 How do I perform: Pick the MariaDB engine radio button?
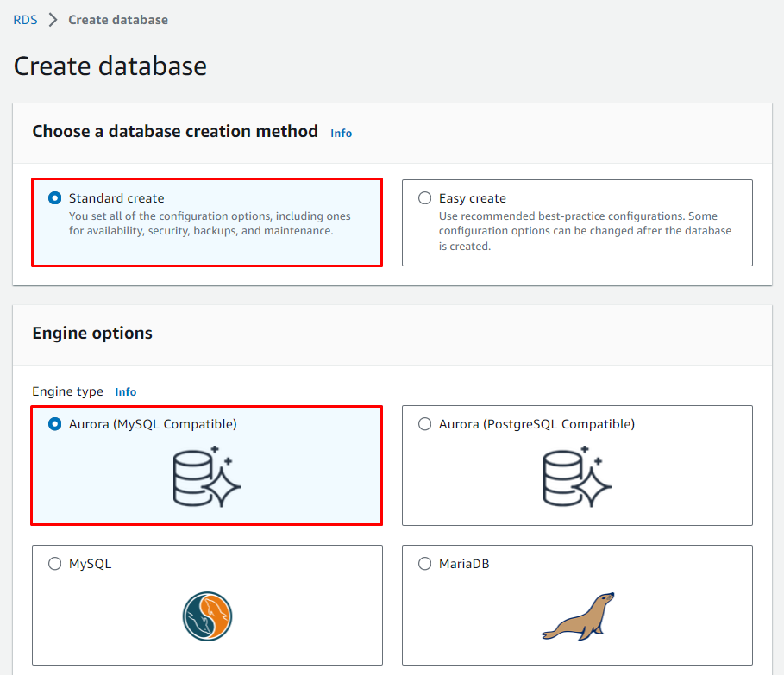coord(424,564)
